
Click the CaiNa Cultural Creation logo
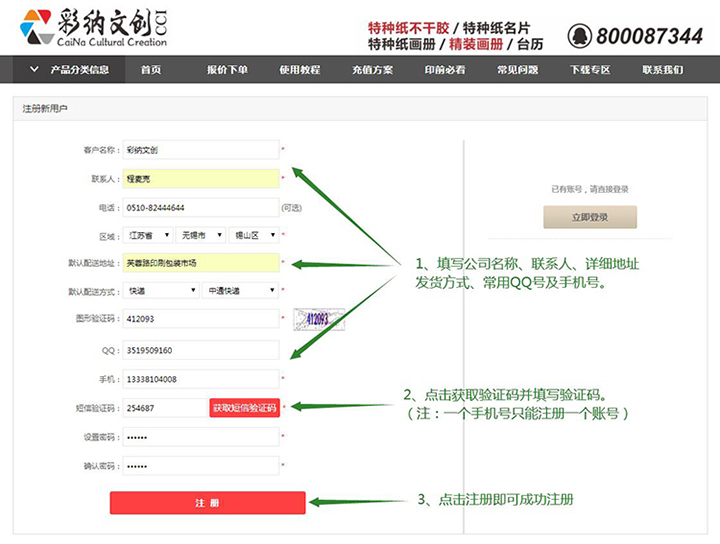95,28
